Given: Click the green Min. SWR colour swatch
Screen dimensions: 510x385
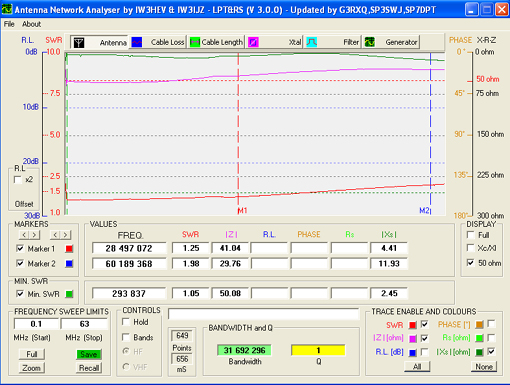Looking at the screenshot, I should click(x=69, y=294).
